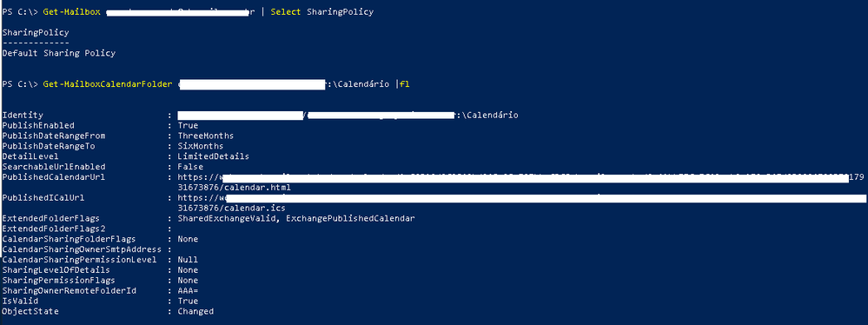Click the Get-MailboxCalendarFolder command text
Viewport: 868px width, 325px height.
pyautogui.click(x=108, y=84)
